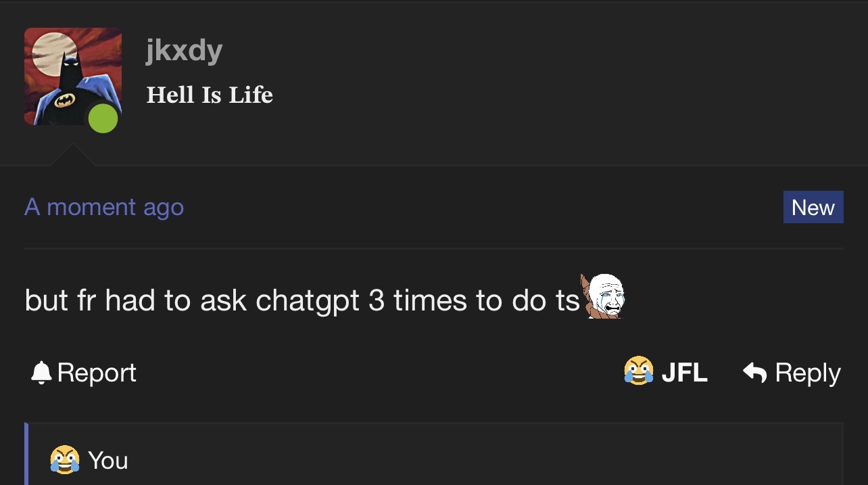Click the pointer notch below the avatar
868x485 pixels.
73,155
